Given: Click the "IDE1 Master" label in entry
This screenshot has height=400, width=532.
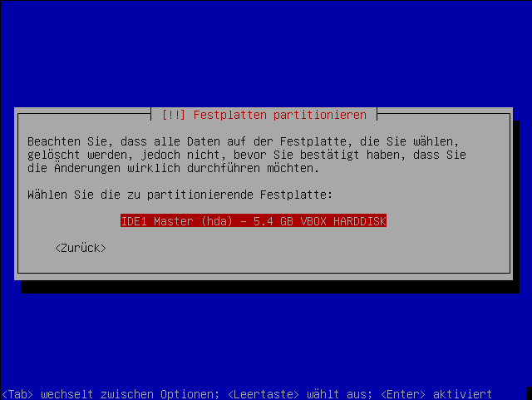Looking at the screenshot, I should point(157,221).
